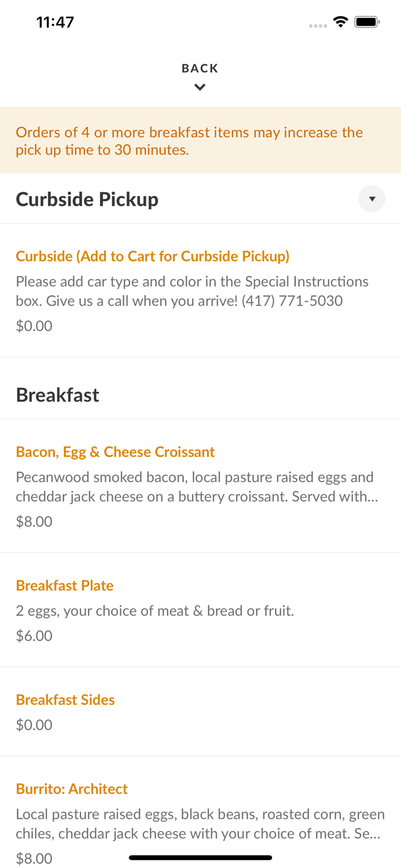Tap the cellular signal dots
This screenshot has width=401, height=868.
click(318, 25)
